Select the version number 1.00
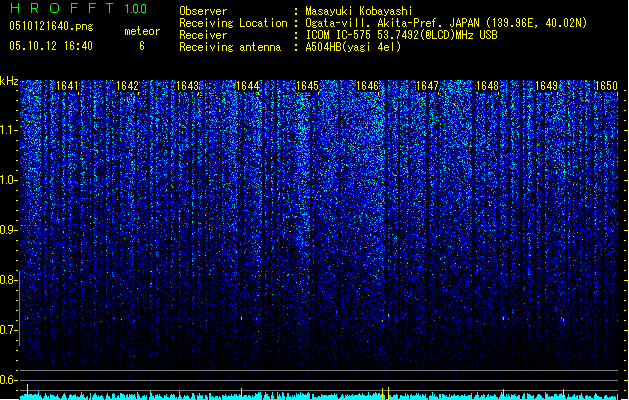The image size is (629, 400). (x=135, y=8)
